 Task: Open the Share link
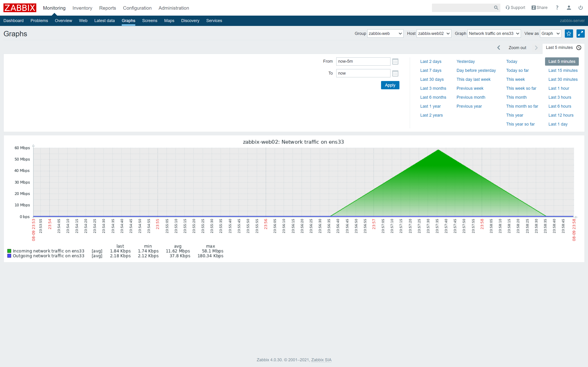(540, 8)
